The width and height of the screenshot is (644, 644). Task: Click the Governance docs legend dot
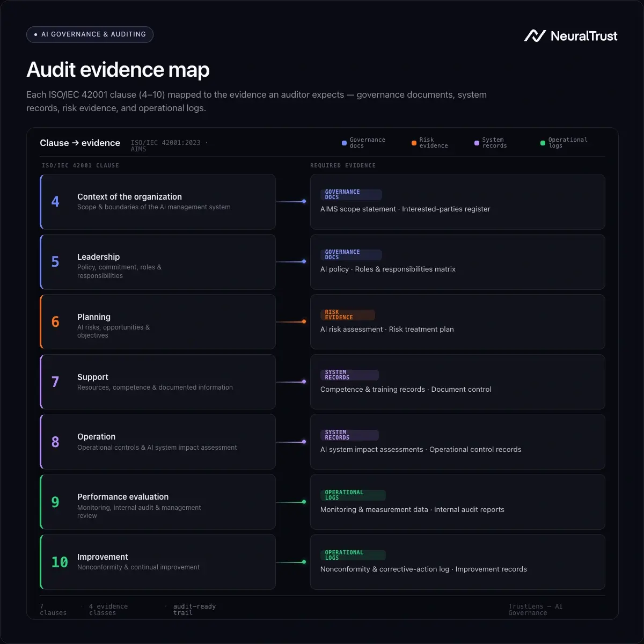pos(344,143)
